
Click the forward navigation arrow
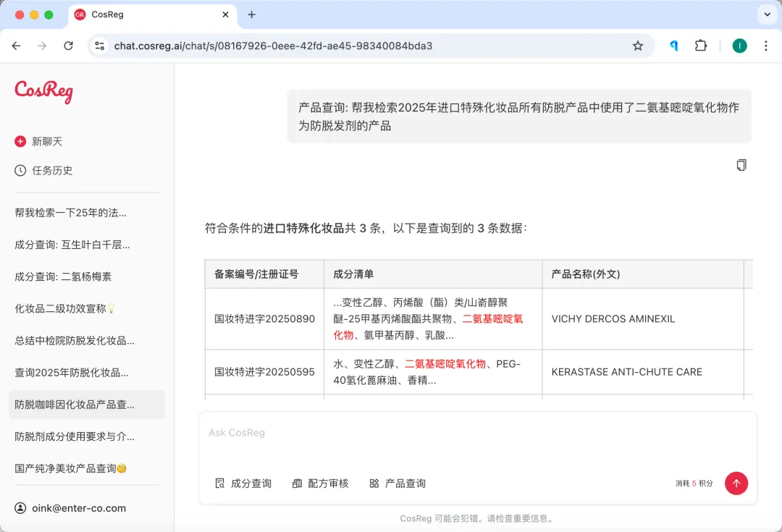click(x=42, y=46)
